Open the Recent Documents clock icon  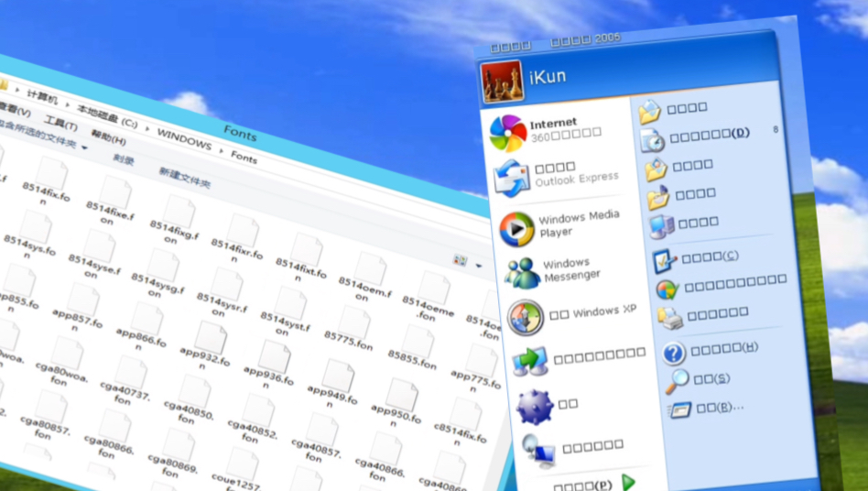click(653, 140)
